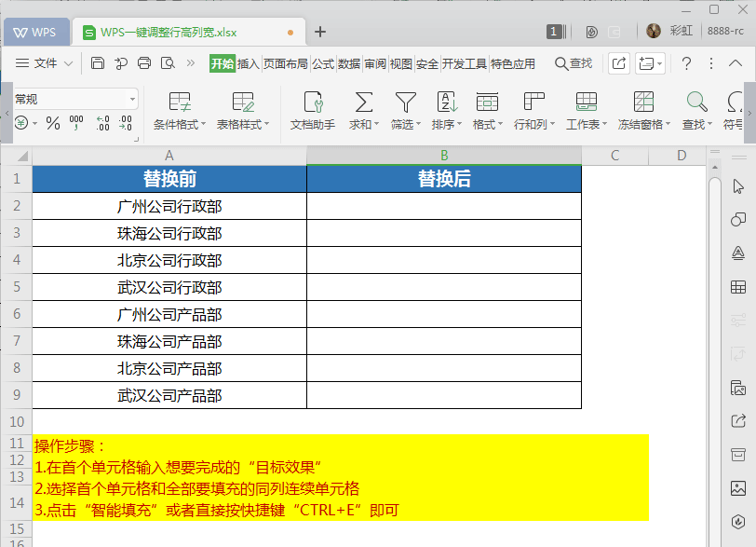The width and height of the screenshot is (756, 547).
Task: Open the 视图 ribbon tab
Action: [401, 63]
